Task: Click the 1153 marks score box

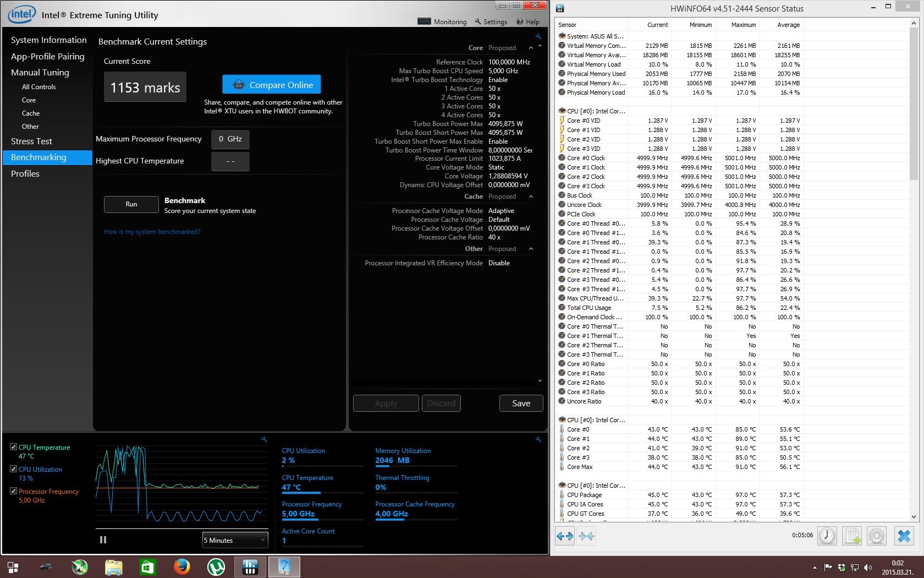Action: 145,87
